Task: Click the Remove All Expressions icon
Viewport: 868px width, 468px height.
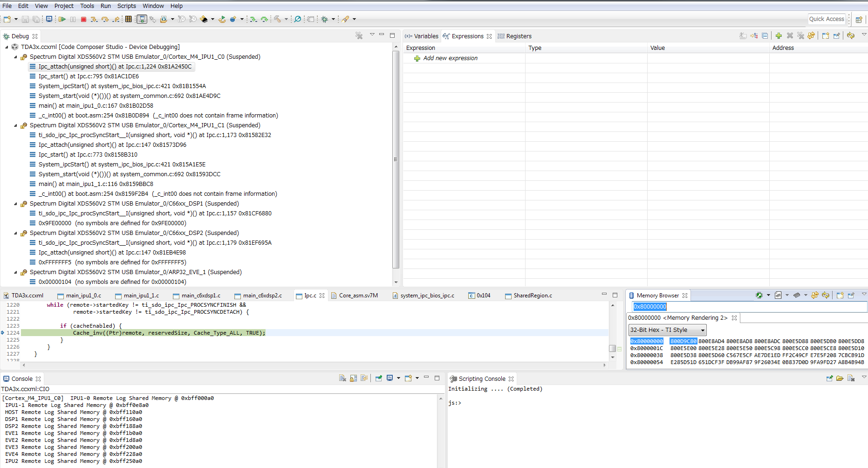Action: (801, 35)
